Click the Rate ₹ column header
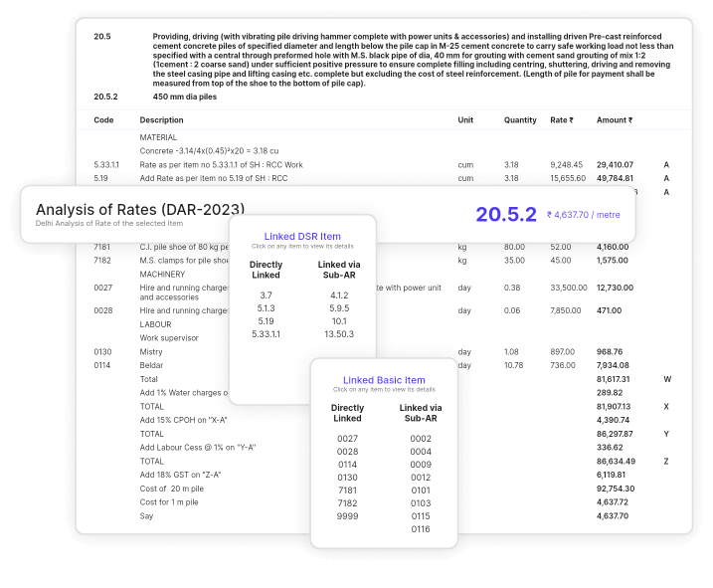This screenshot has width=713, height=588. click(562, 120)
